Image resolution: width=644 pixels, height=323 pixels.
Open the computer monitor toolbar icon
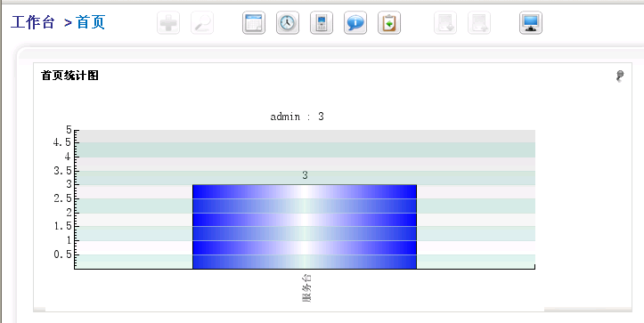pyautogui.click(x=531, y=22)
